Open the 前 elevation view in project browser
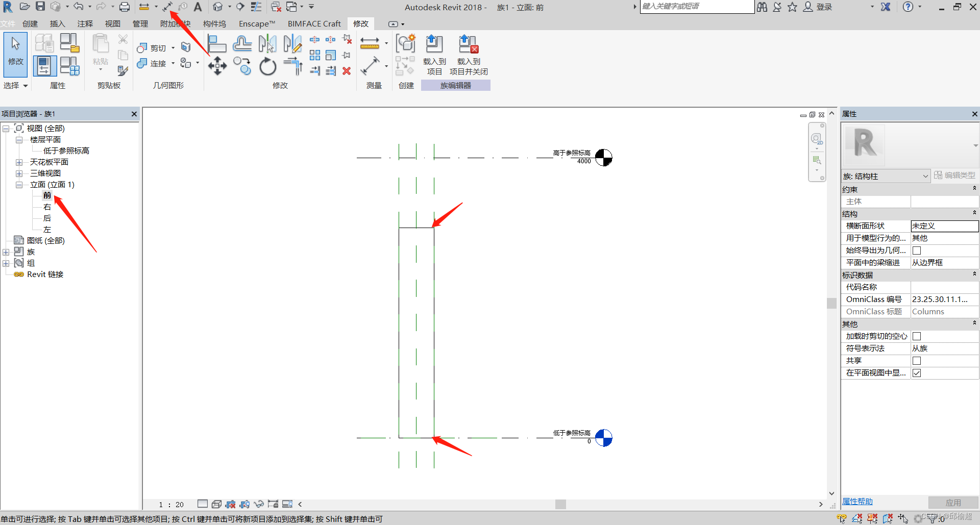The width and height of the screenshot is (980, 525). click(47, 195)
